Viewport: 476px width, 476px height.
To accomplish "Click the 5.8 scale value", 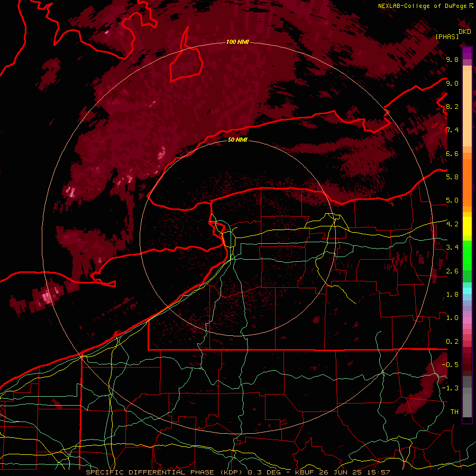I will pos(452,177).
